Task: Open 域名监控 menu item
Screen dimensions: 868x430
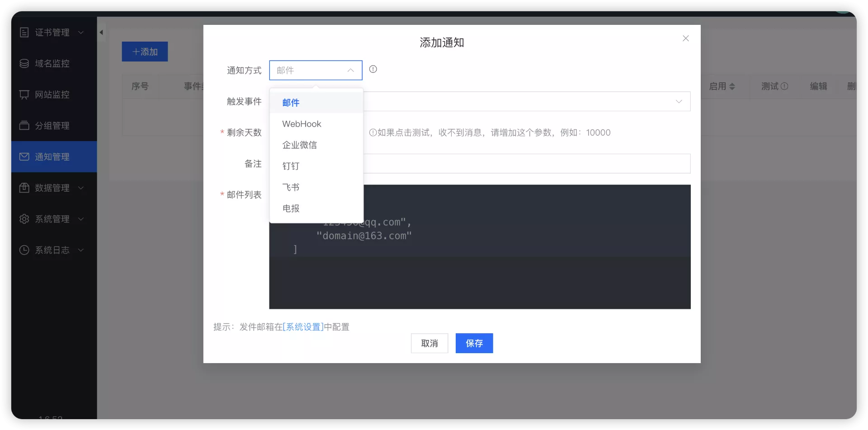Action: [x=54, y=64]
